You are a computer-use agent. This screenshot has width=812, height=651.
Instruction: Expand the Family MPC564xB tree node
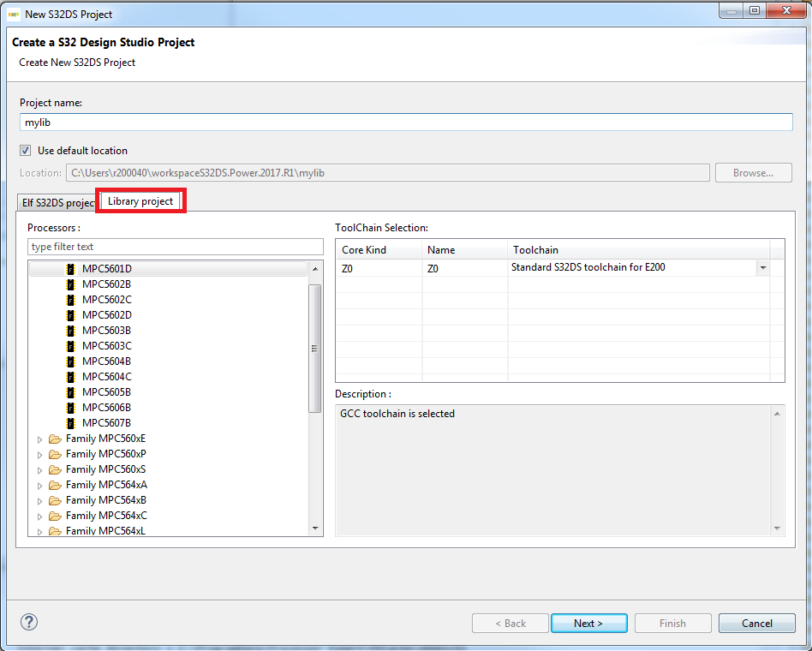click(x=40, y=501)
